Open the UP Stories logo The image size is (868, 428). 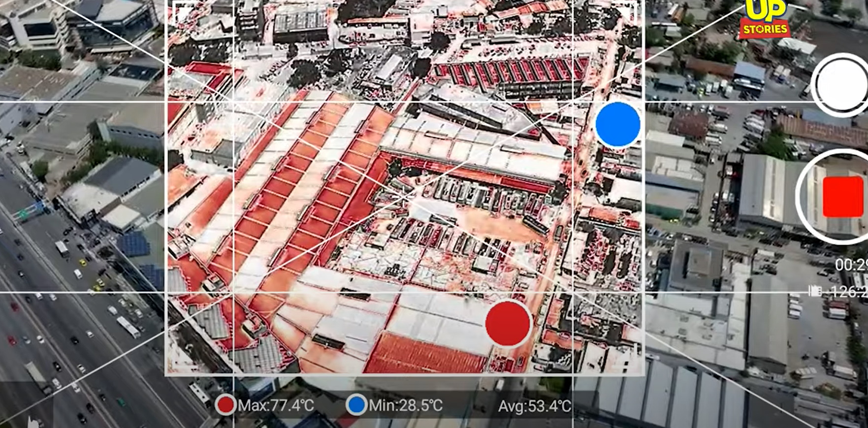765,19
